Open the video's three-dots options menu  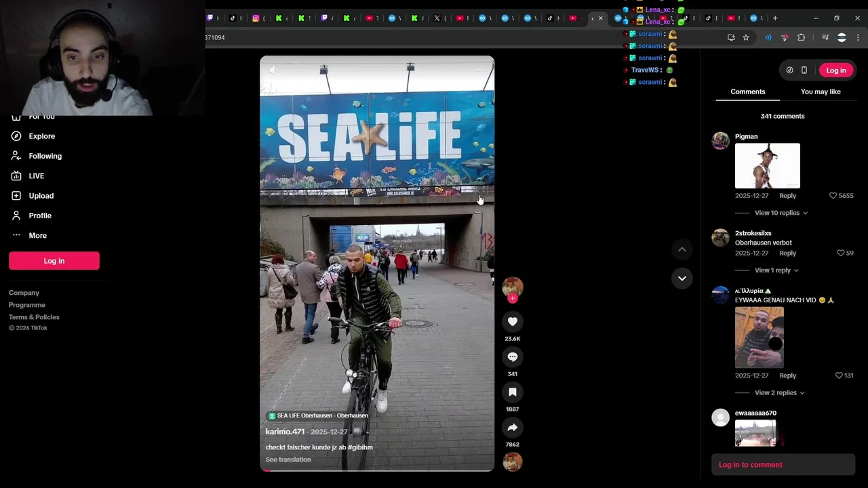(480, 70)
